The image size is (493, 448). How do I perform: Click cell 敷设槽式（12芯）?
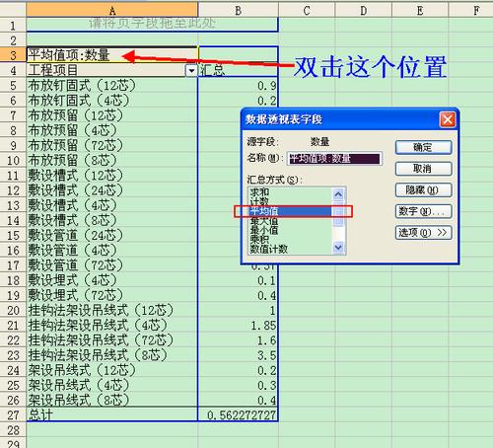(x=112, y=176)
